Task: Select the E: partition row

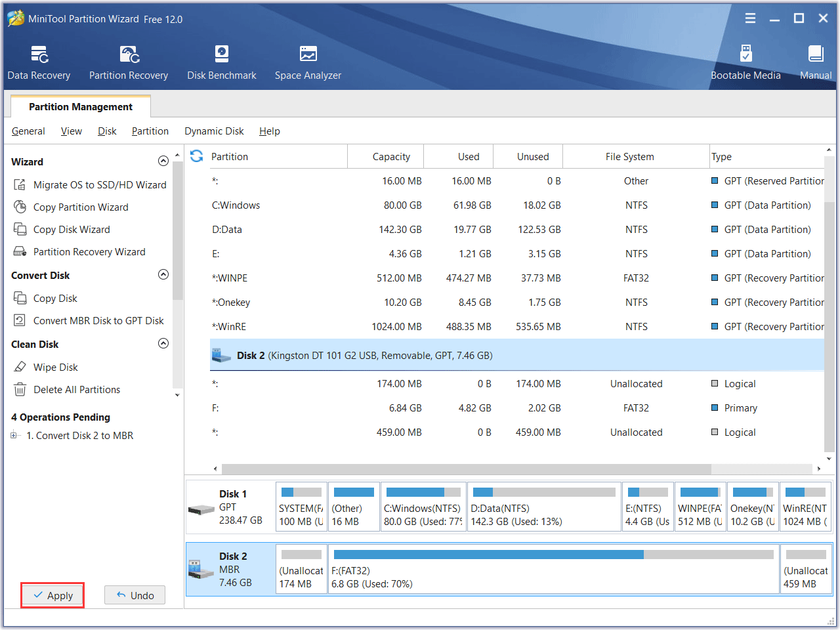Action: (516, 254)
